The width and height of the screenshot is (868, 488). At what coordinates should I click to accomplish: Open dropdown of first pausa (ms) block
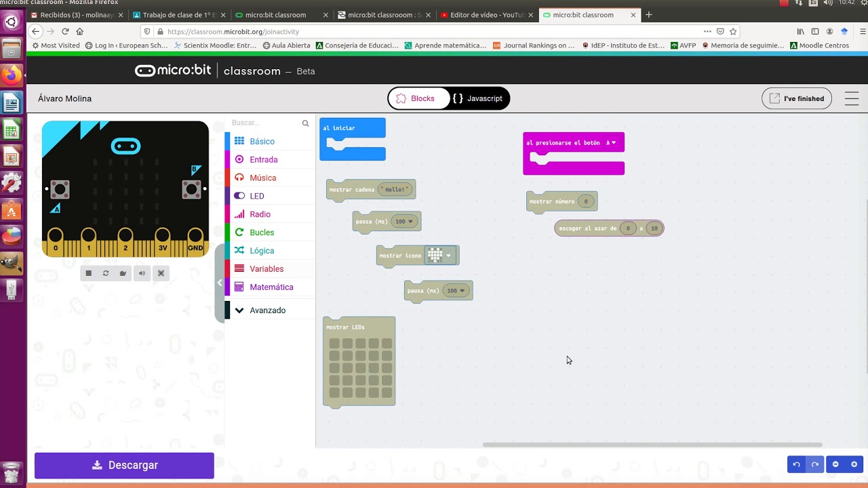[x=405, y=222]
